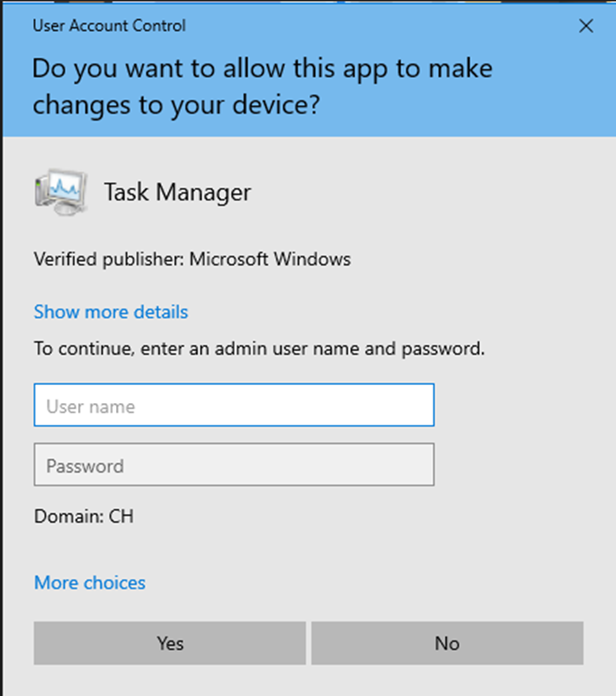Viewport: 616px width, 696px height.
Task: Focus the User name field
Action: pyautogui.click(x=234, y=406)
